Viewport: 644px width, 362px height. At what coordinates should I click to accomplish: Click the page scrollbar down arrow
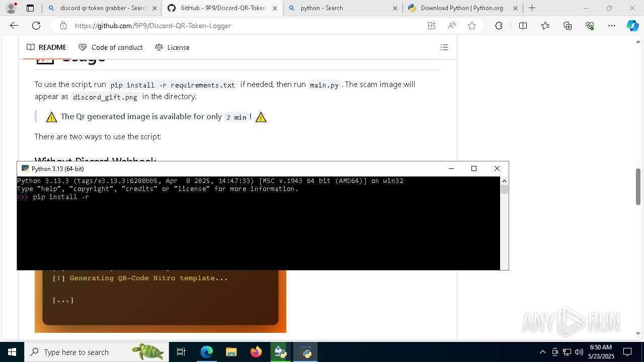pyautogui.click(x=638, y=333)
